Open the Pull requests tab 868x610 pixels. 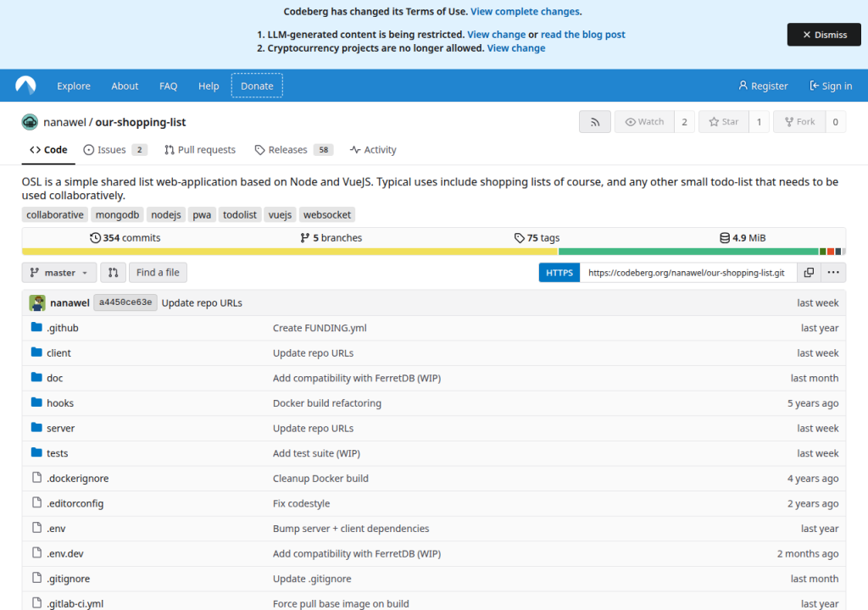(200, 149)
